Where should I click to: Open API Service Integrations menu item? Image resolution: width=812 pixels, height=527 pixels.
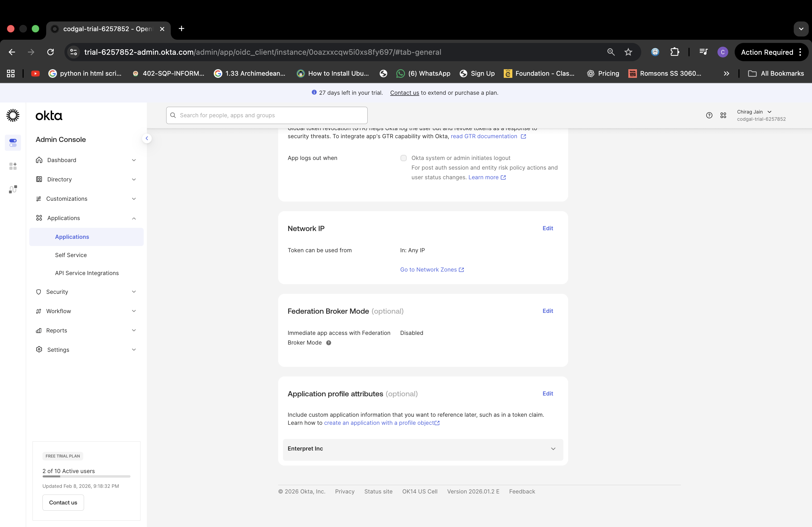pos(87,273)
